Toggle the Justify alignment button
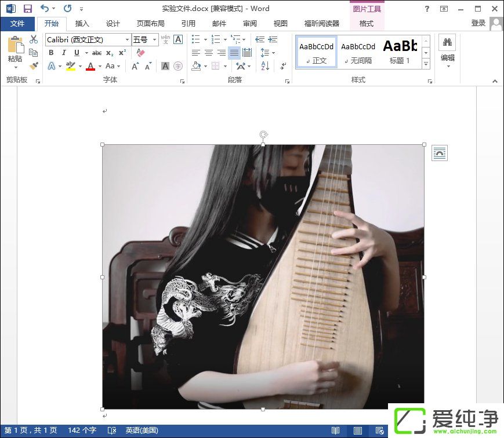504x438 pixels. [234, 53]
